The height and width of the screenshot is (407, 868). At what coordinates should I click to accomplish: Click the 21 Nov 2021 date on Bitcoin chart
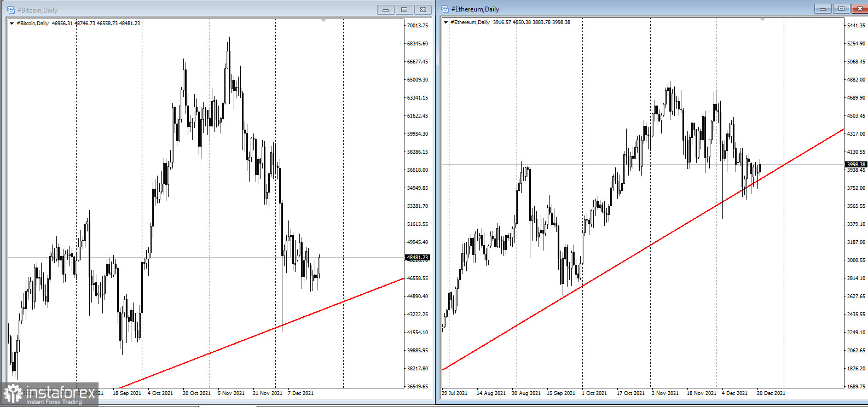click(268, 393)
